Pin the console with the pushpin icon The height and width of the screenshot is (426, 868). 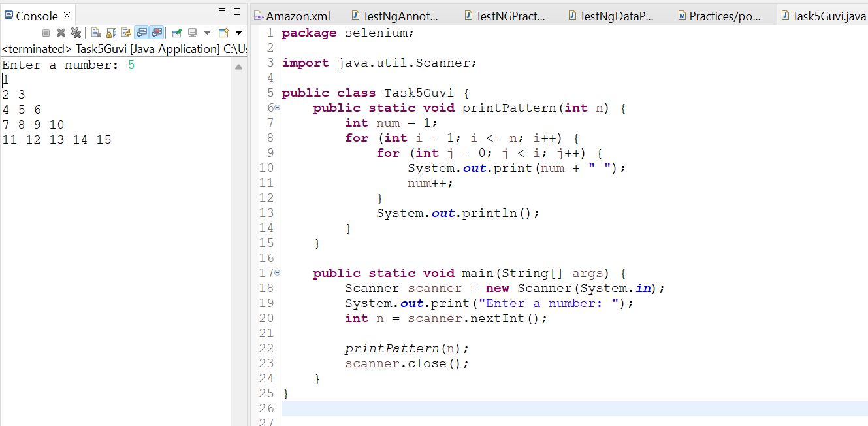pyautogui.click(x=177, y=33)
